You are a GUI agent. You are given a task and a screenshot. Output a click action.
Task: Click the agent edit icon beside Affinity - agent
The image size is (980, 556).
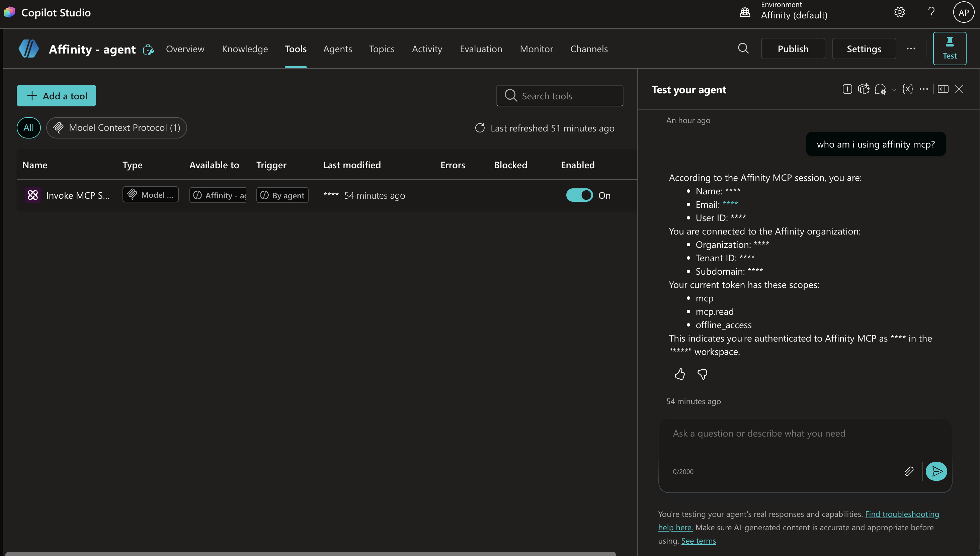[x=148, y=49]
